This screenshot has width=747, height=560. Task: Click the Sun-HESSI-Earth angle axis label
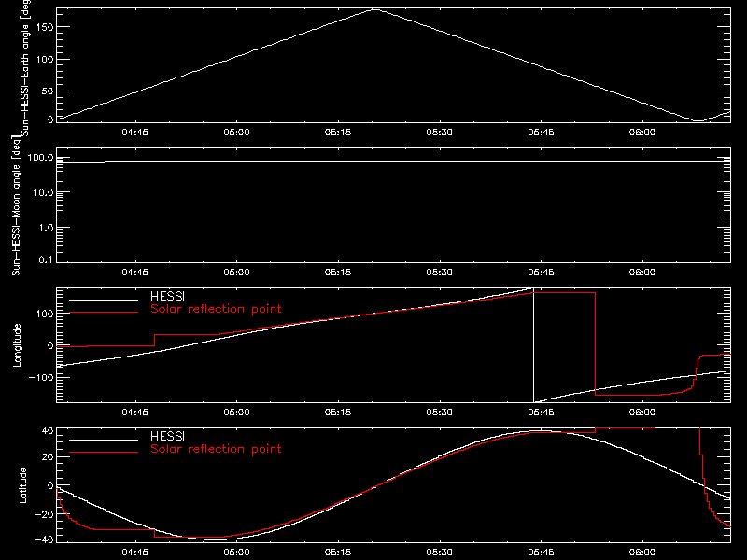(25, 68)
